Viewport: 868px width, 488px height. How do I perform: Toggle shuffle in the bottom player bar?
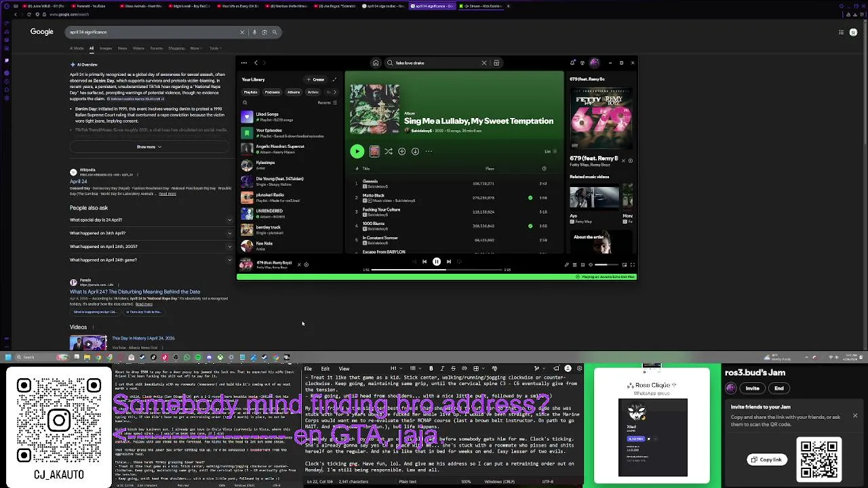pos(414,262)
